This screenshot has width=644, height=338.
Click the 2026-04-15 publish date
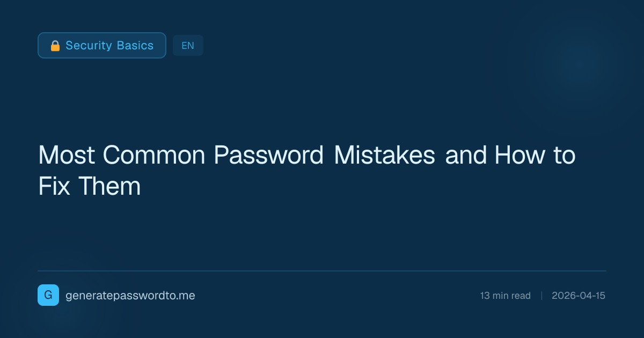[578, 296]
